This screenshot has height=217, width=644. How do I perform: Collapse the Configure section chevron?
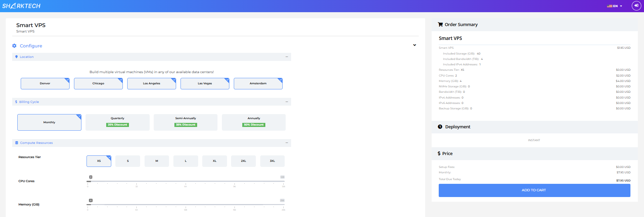click(415, 45)
